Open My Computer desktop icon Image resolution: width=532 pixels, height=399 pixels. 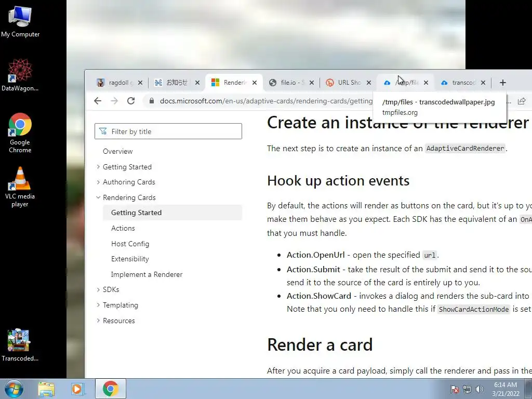pos(20,22)
